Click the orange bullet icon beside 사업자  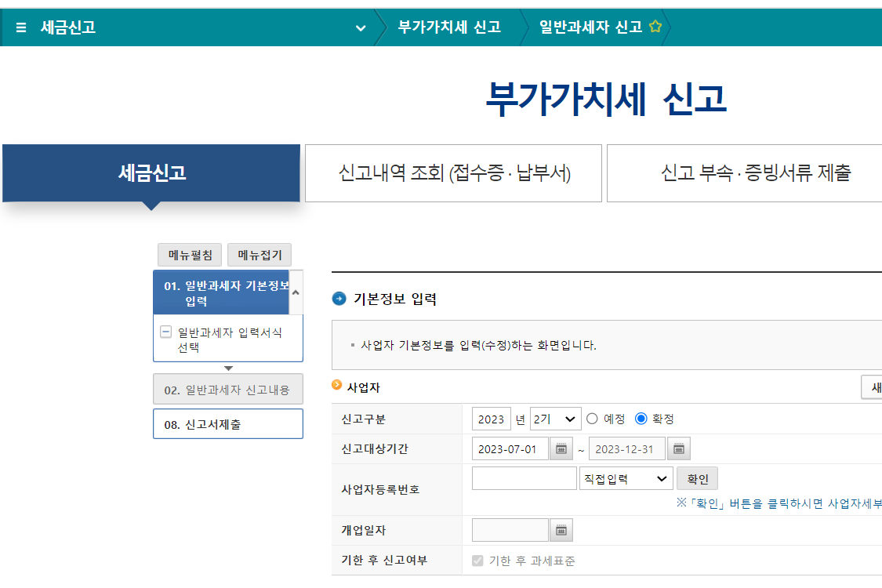coord(337,385)
